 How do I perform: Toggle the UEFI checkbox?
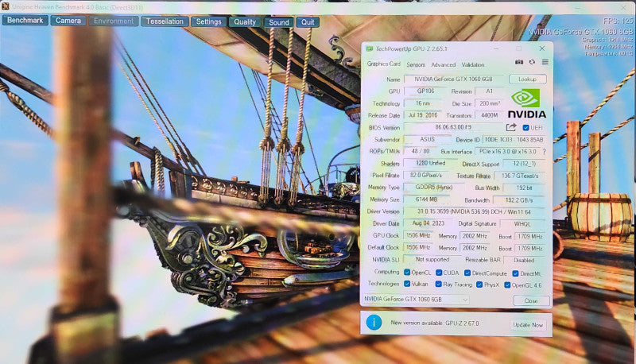[525, 128]
